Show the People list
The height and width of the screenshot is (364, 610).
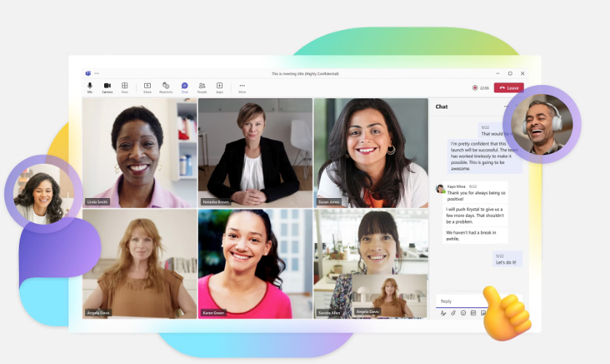pyautogui.click(x=202, y=87)
